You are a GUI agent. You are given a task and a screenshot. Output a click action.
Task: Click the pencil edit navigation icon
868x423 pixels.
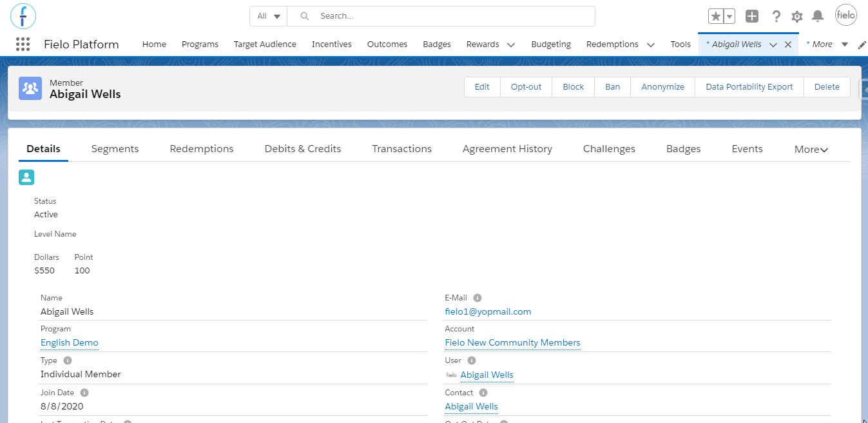click(x=862, y=44)
